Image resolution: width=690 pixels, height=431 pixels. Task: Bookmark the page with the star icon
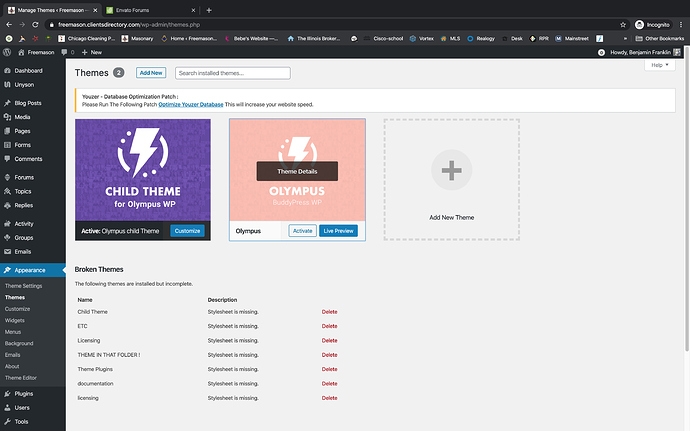623,25
